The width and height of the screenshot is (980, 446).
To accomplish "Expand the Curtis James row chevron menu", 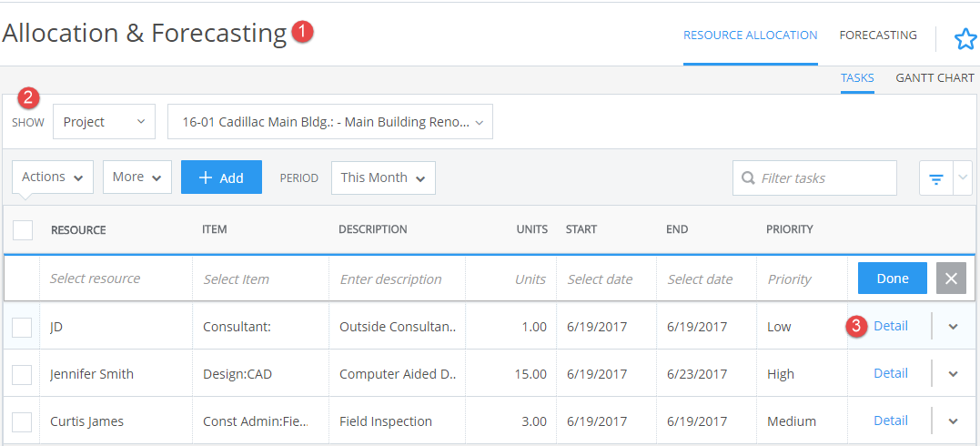I will [x=953, y=421].
